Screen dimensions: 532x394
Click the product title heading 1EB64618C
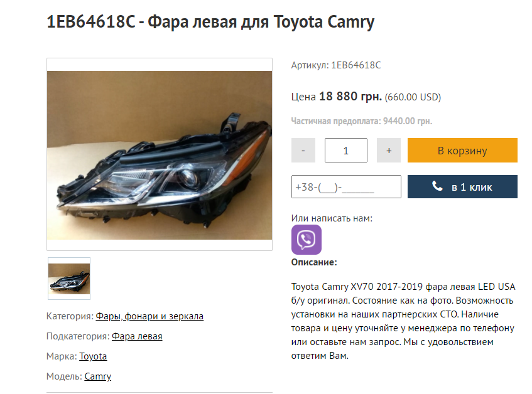point(210,22)
